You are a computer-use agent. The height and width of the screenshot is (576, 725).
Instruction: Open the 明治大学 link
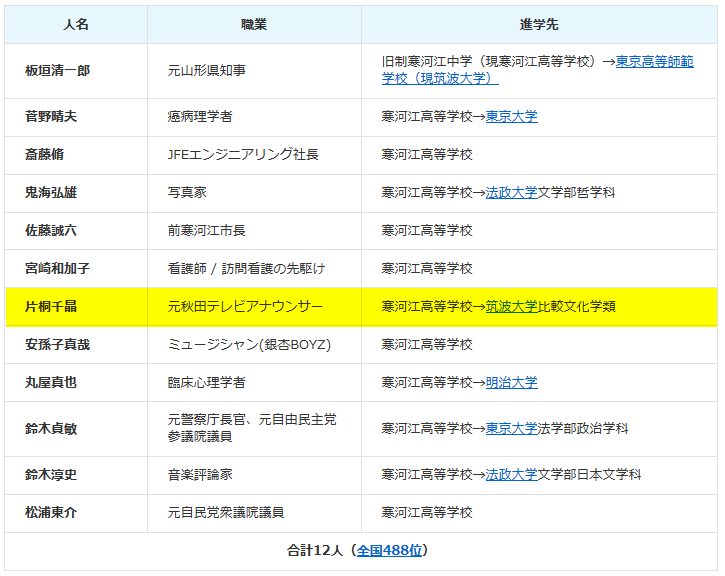[x=511, y=382]
